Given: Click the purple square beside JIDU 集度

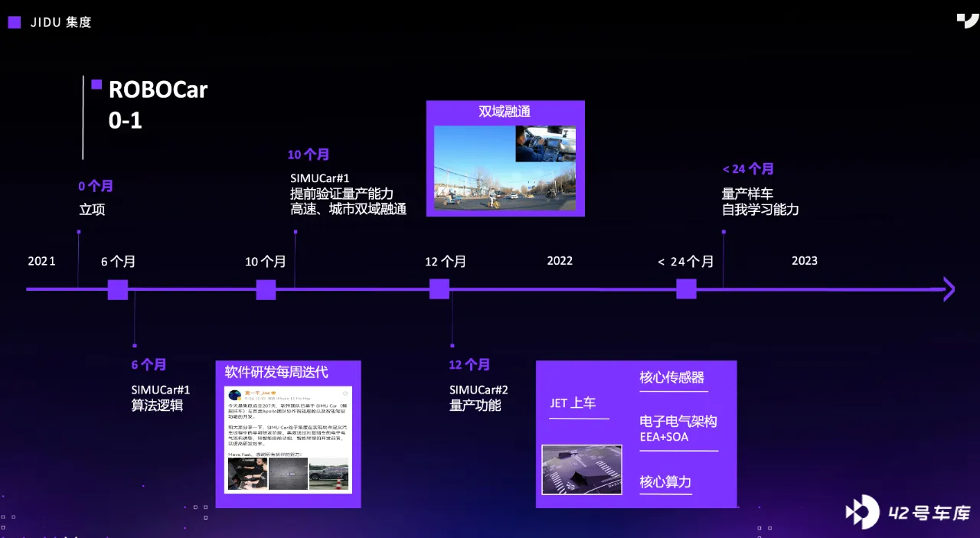Looking at the screenshot, I should 15,22.
